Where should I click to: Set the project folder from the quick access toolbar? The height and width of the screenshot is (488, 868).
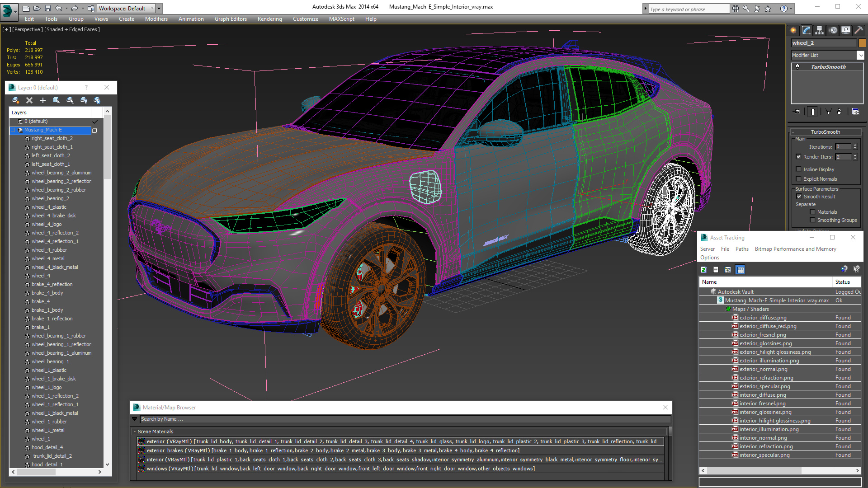click(x=91, y=8)
